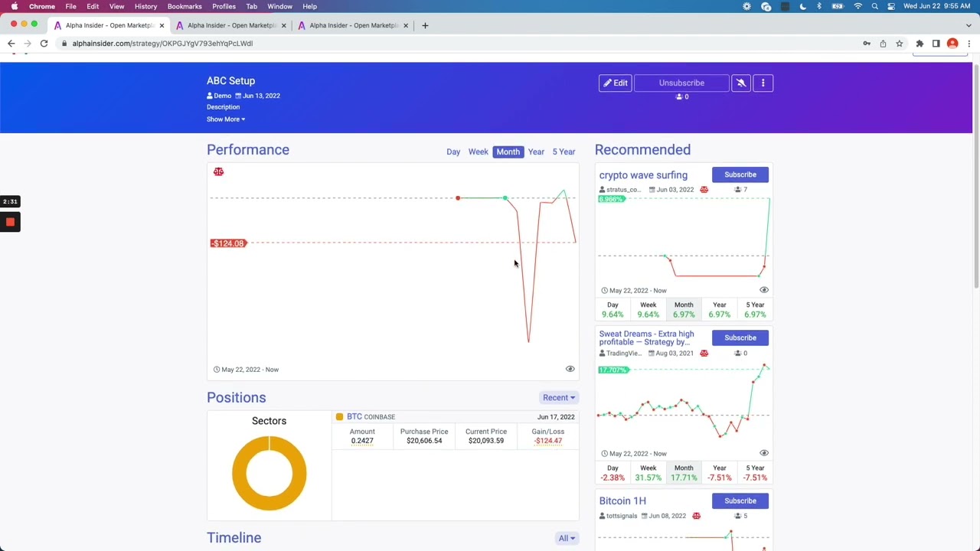Switch to the second Alpha Insider tab
The image size is (980, 551).
[231, 25]
